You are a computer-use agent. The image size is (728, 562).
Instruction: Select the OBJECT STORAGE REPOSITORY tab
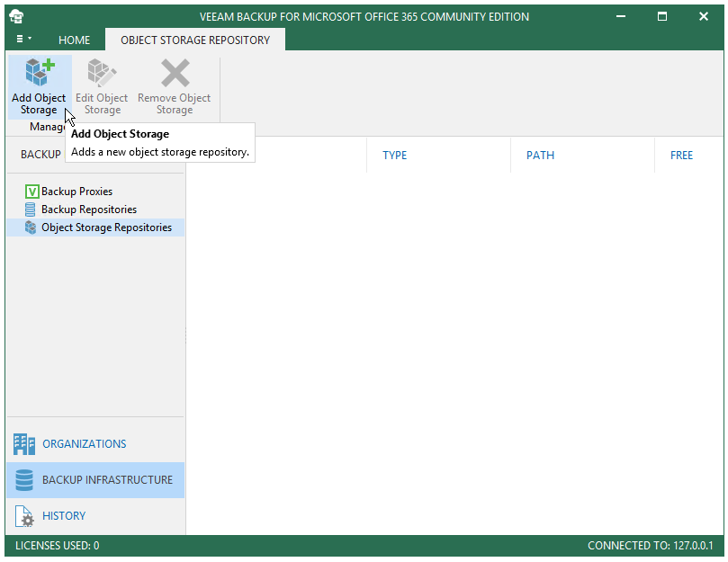pos(195,40)
